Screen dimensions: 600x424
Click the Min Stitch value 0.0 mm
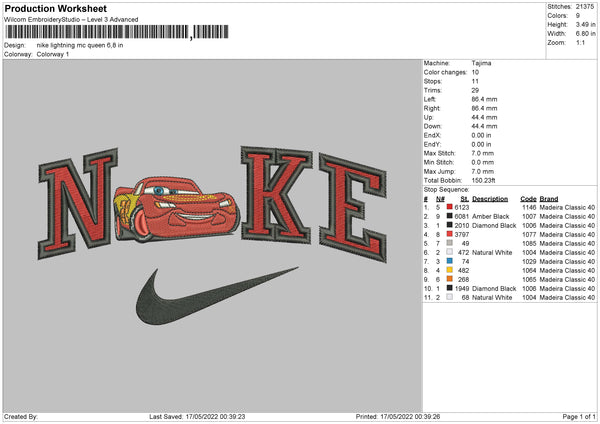tap(483, 162)
